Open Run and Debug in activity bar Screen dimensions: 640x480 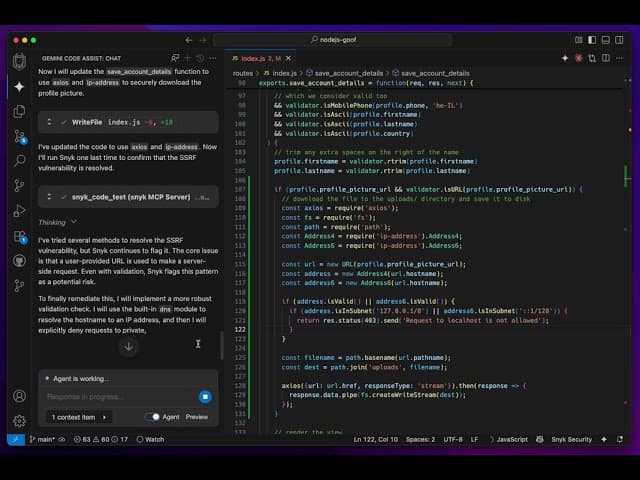coord(19,211)
